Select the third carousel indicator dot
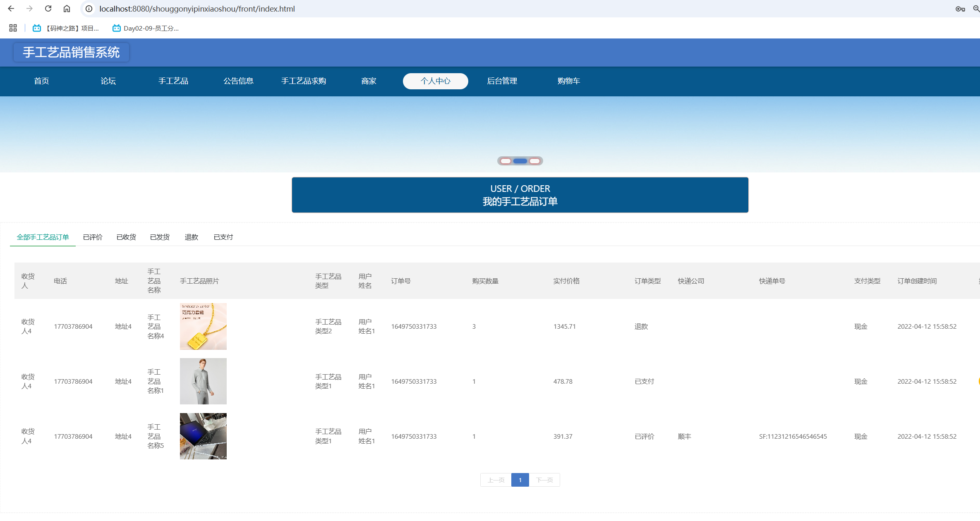Viewport: 980px width, 521px height. pyautogui.click(x=534, y=161)
